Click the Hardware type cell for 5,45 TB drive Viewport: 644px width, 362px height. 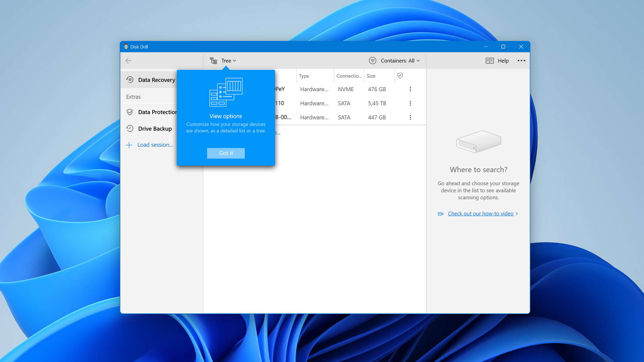click(x=314, y=103)
